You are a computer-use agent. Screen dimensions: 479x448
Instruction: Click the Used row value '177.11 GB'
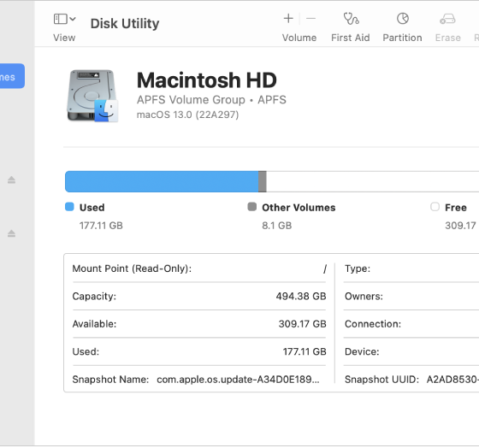pyautogui.click(x=305, y=351)
